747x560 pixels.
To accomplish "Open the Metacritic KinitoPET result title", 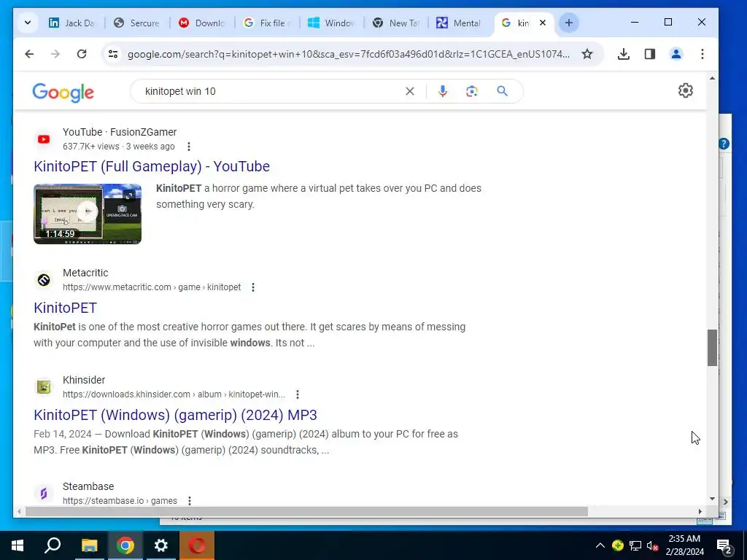I will click(x=65, y=308).
